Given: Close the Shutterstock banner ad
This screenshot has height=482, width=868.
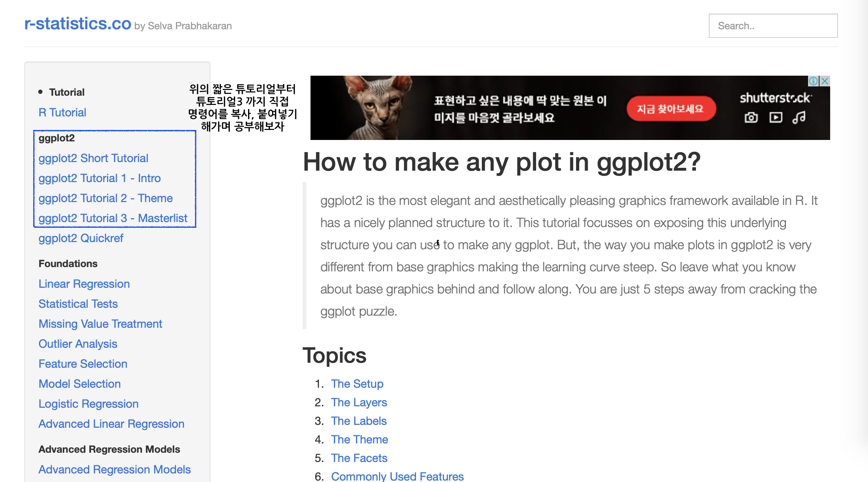Looking at the screenshot, I should coord(825,81).
